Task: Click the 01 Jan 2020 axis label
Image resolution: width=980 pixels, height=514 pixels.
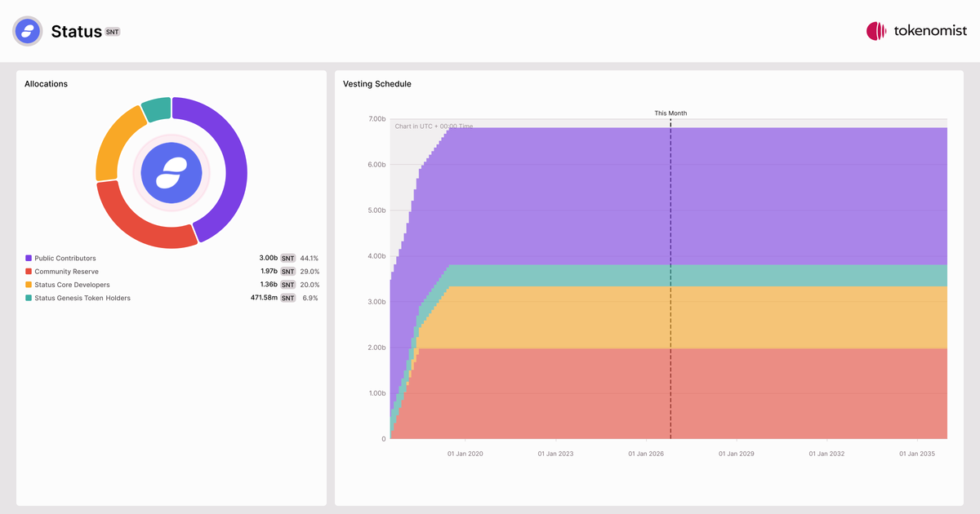Action: tap(465, 454)
